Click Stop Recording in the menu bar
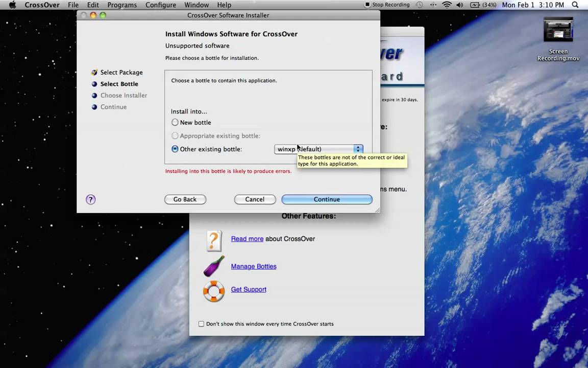 [x=387, y=5]
